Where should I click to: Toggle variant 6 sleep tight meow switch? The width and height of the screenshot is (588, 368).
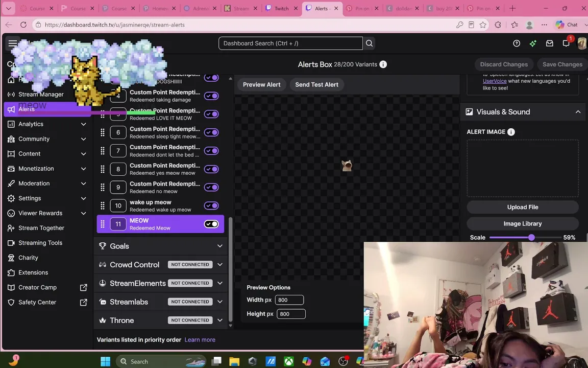211,132
